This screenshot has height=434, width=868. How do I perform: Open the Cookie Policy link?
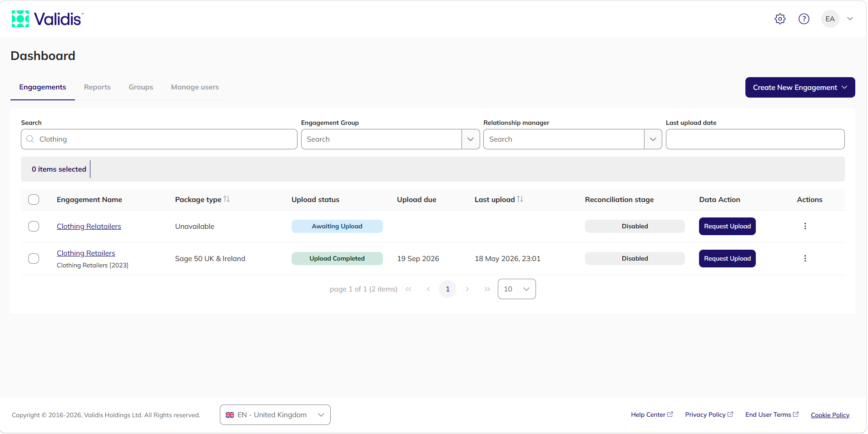[830, 415]
